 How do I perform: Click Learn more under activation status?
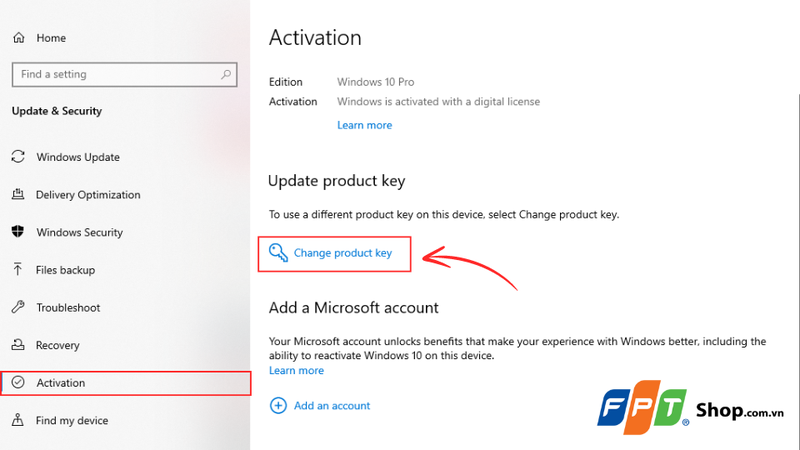click(x=364, y=125)
